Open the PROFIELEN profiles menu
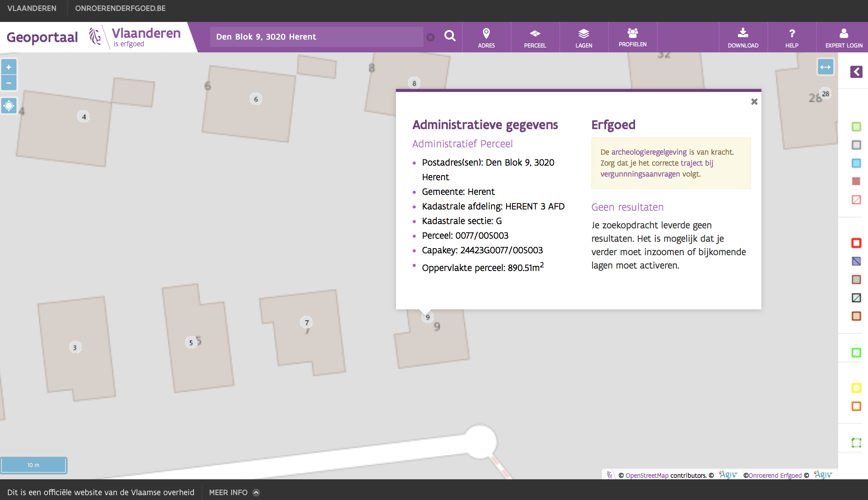Screen dimensions: 868x500 [x=632, y=37]
